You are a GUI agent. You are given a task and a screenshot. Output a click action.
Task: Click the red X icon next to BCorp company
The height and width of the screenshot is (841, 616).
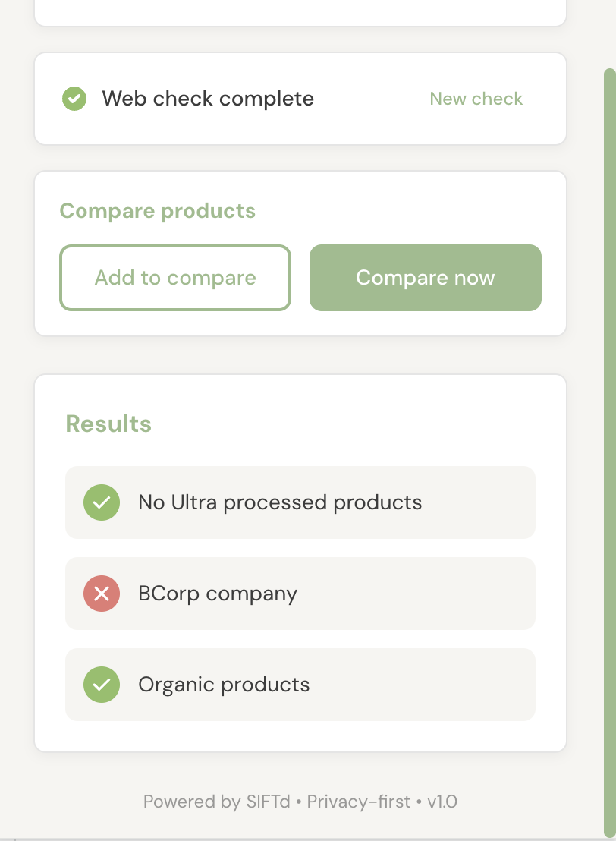[x=102, y=594]
